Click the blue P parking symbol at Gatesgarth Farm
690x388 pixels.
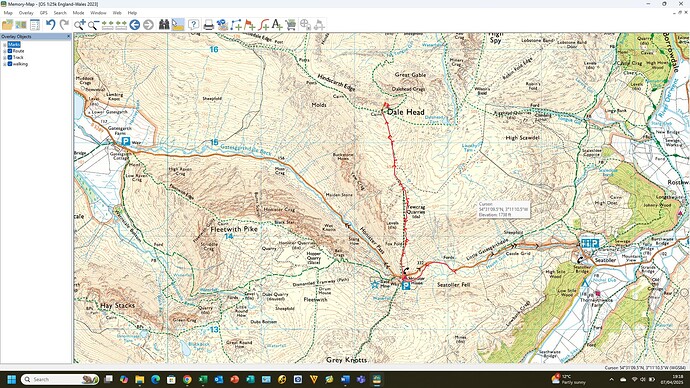coord(125,141)
